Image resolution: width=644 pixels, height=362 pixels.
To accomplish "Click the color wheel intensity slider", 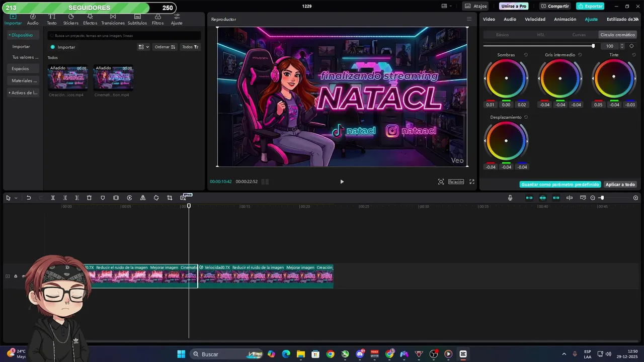I will coord(539,46).
